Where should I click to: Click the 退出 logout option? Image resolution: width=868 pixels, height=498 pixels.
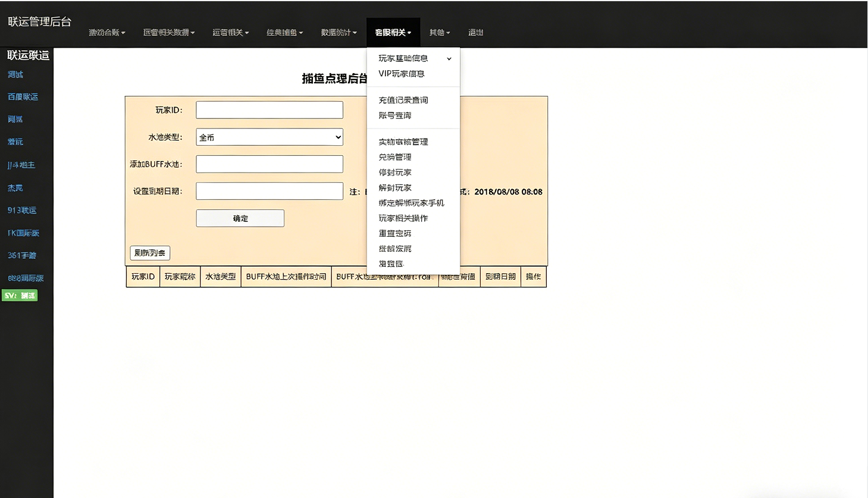(475, 32)
